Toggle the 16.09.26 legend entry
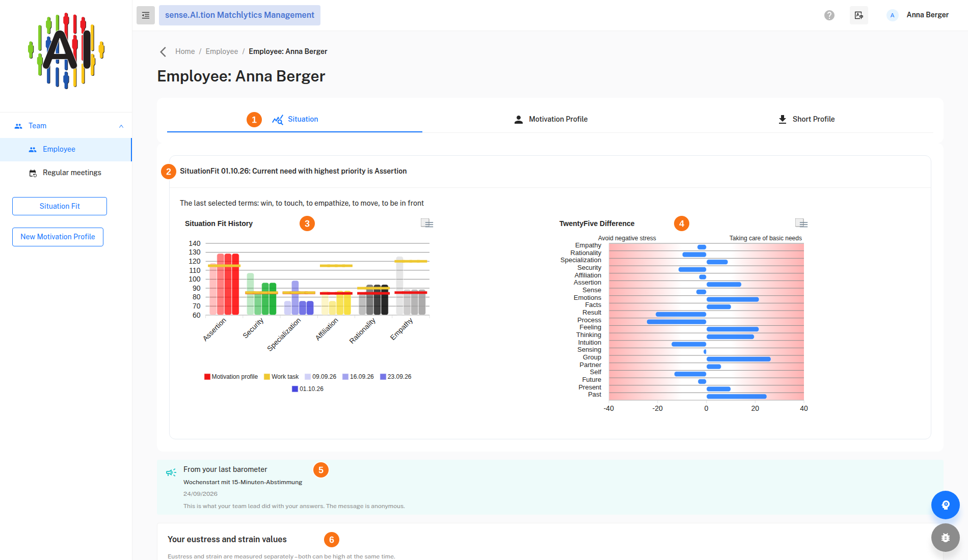The image size is (968, 560). 358,377
